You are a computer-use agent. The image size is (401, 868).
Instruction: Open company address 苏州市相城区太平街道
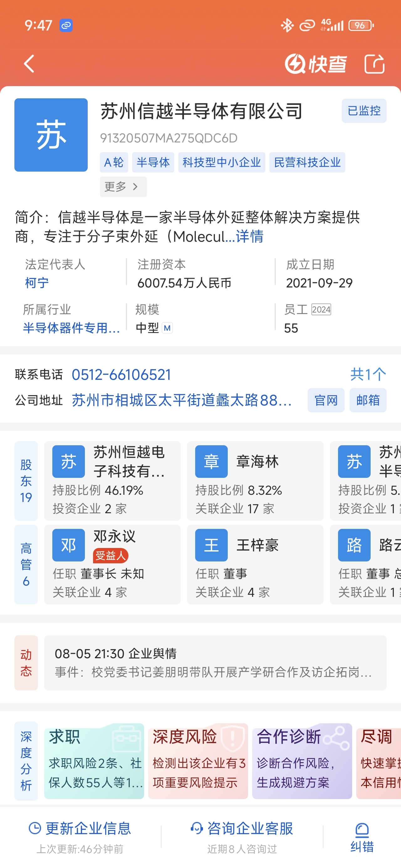point(182,400)
